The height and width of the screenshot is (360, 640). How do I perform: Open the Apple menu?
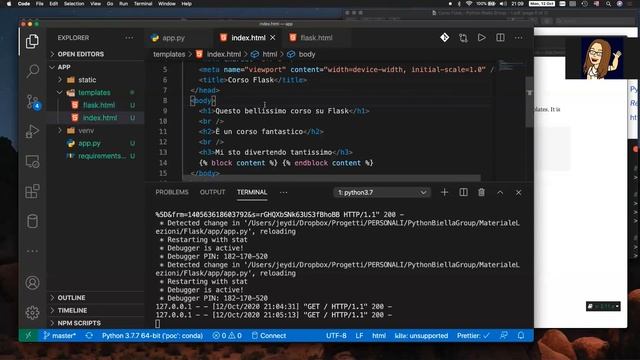point(9,4)
